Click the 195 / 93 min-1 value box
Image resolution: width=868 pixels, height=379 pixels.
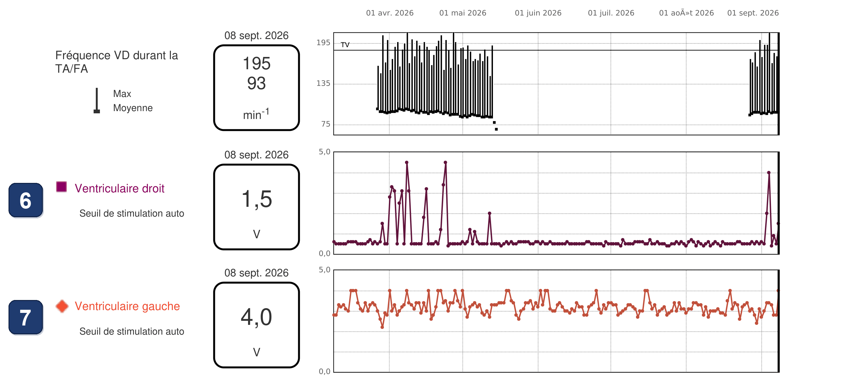click(x=257, y=88)
